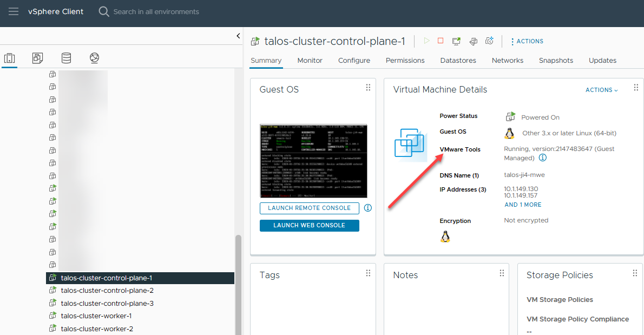Select talos-cluster-worker-2 in tree
This screenshot has width=644, height=335.
click(x=97, y=329)
